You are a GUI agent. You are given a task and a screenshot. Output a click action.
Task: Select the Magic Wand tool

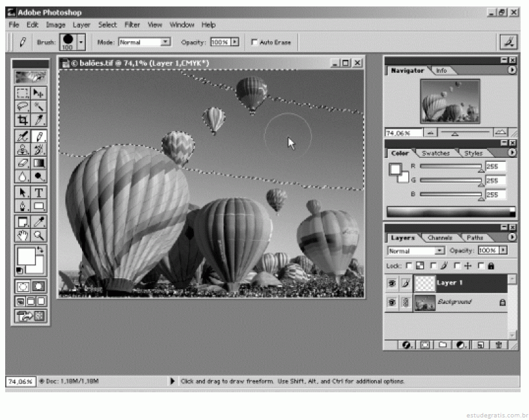pyautogui.click(x=39, y=106)
